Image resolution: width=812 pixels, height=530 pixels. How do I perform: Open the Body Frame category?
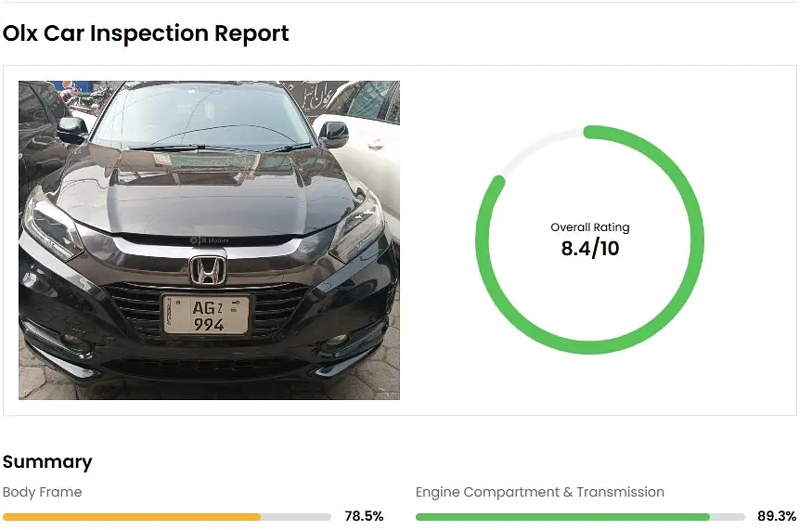tap(42, 492)
